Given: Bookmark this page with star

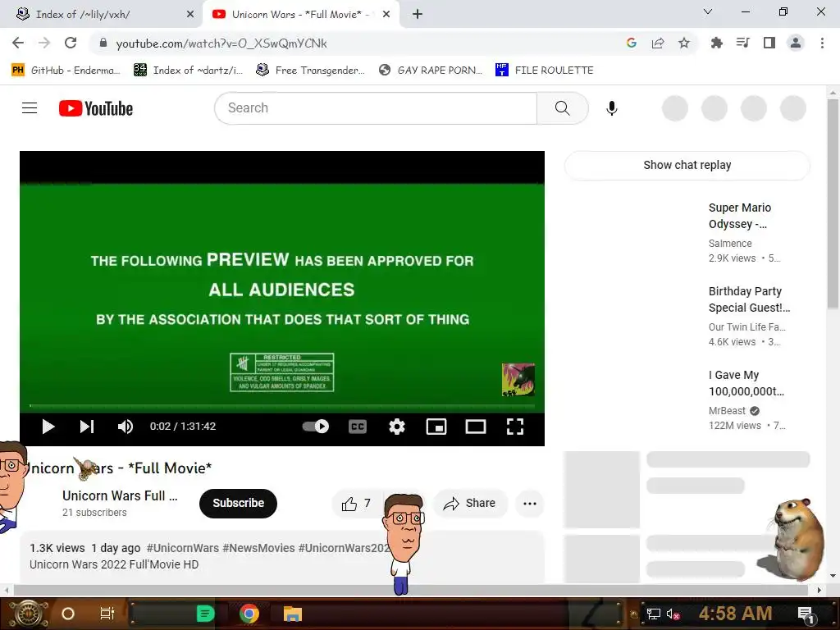Looking at the screenshot, I should coord(684,43).
